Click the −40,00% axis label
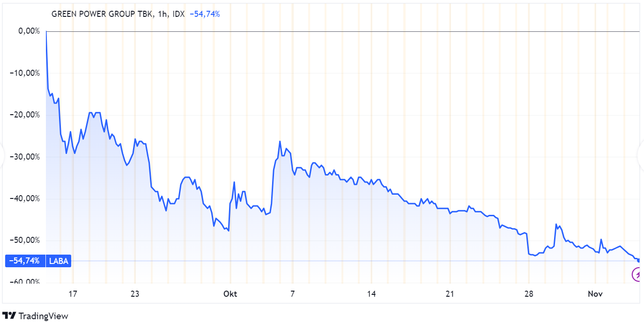 [x=26, y=198]
